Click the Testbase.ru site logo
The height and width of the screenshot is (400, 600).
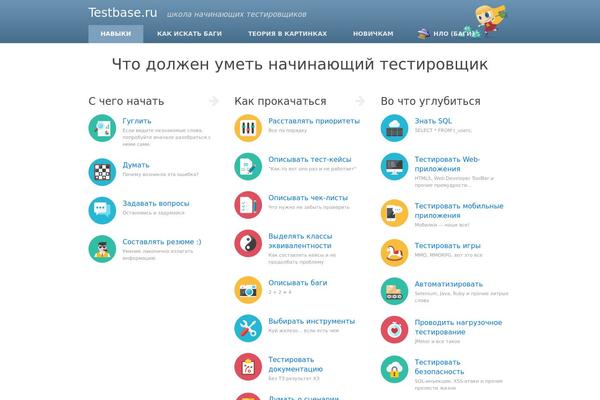tap(122, 12)
